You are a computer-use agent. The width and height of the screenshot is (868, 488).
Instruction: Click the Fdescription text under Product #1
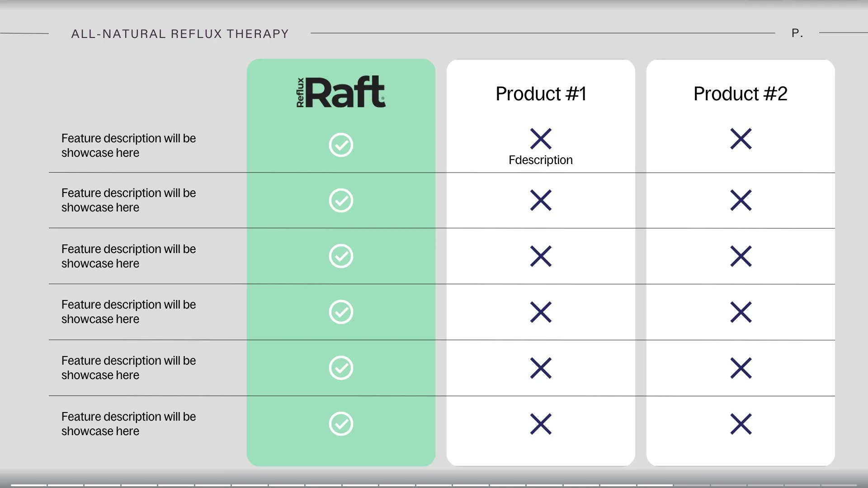[x=541, y=160]
